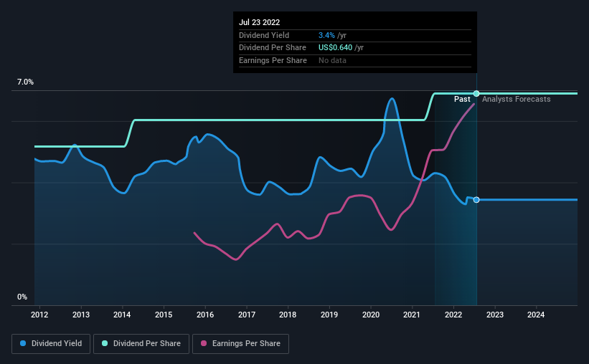This screenshot has height=364, width=589.
Task: Click the blue Dividend Yield legend dot
Action: point(23,343)
